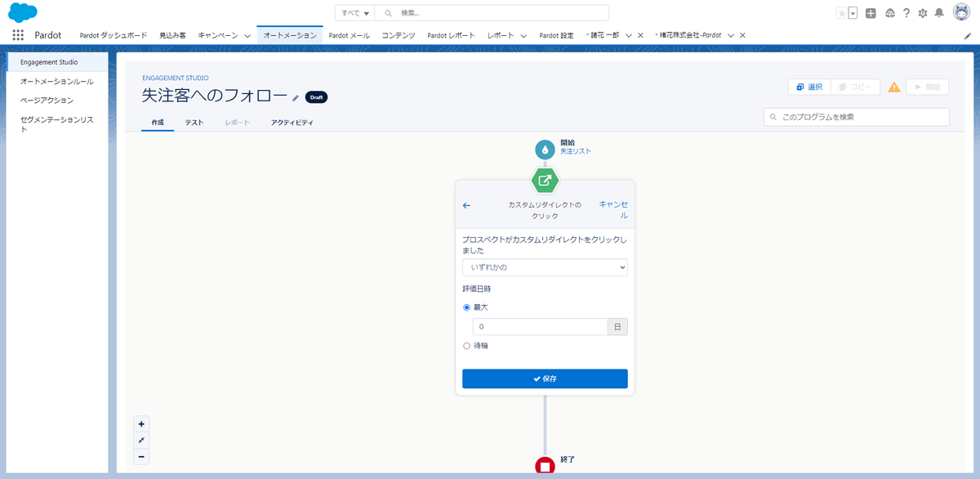
Task: Open the 見込み客 tab
Action: 172,35
